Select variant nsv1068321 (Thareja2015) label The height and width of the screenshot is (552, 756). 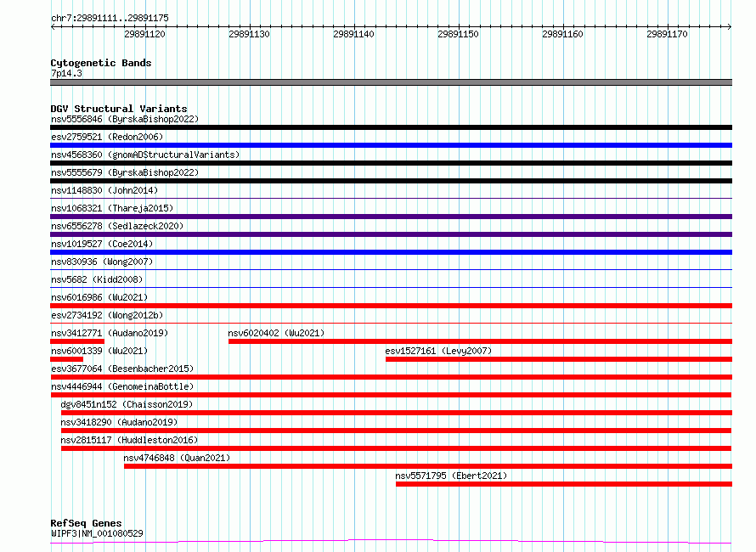[x=112, y=208]
